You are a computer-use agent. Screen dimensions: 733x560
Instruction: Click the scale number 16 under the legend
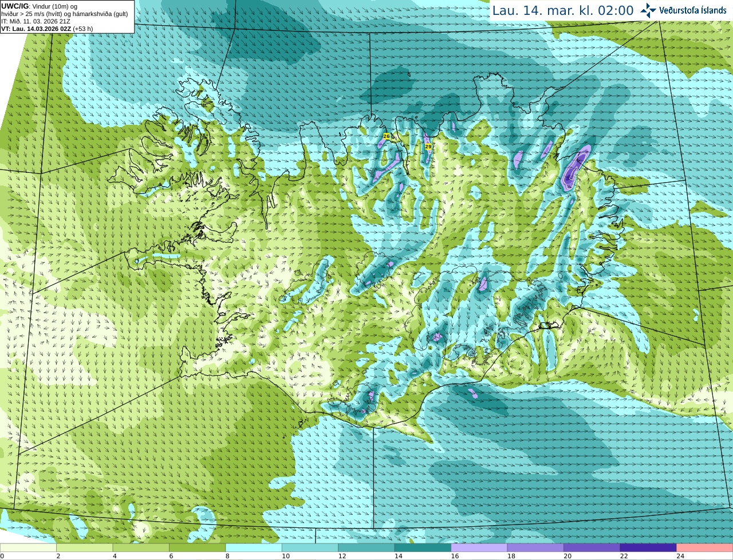(455, 556)
